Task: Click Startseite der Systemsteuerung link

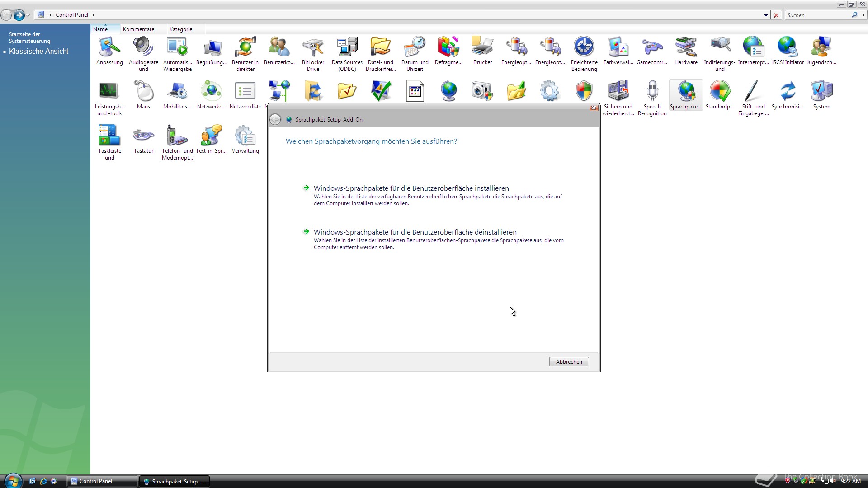Action: [x=29, y=38]
